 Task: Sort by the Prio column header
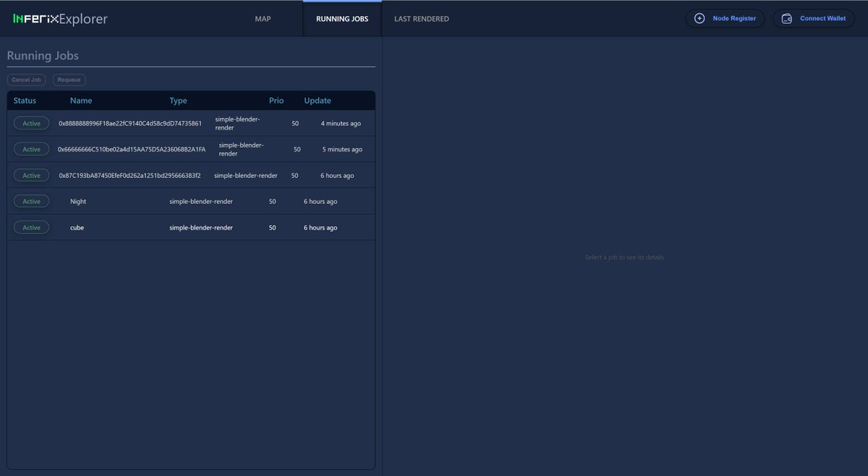click(x=276, y=101)
